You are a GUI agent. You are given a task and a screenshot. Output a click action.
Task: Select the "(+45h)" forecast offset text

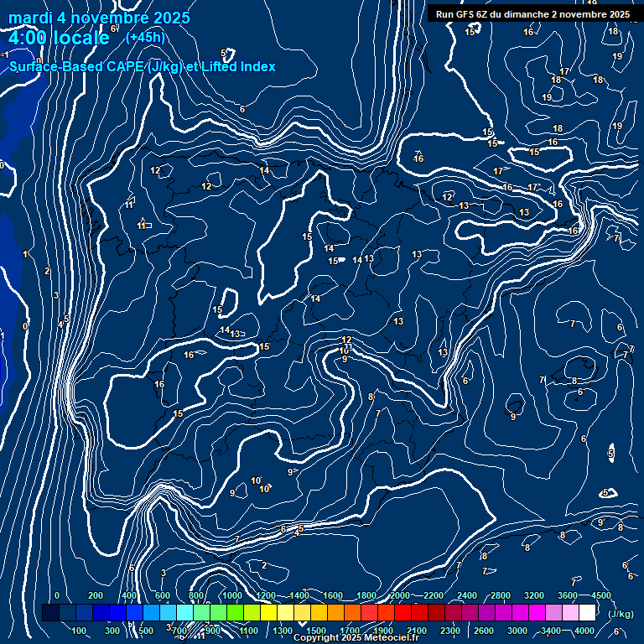[x=145, y=38]
